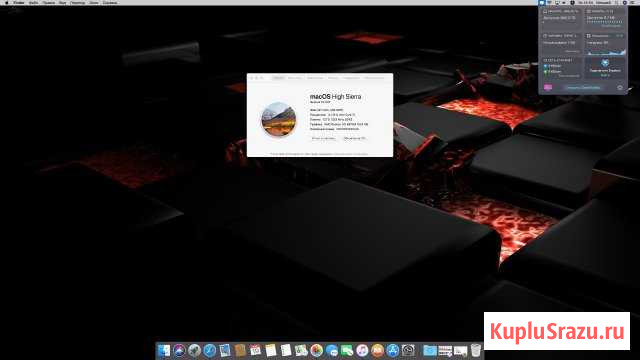Viewport: 640px width, 360px height.
Task: Open the Trash in the Dock
Action: tap(476, 351)
